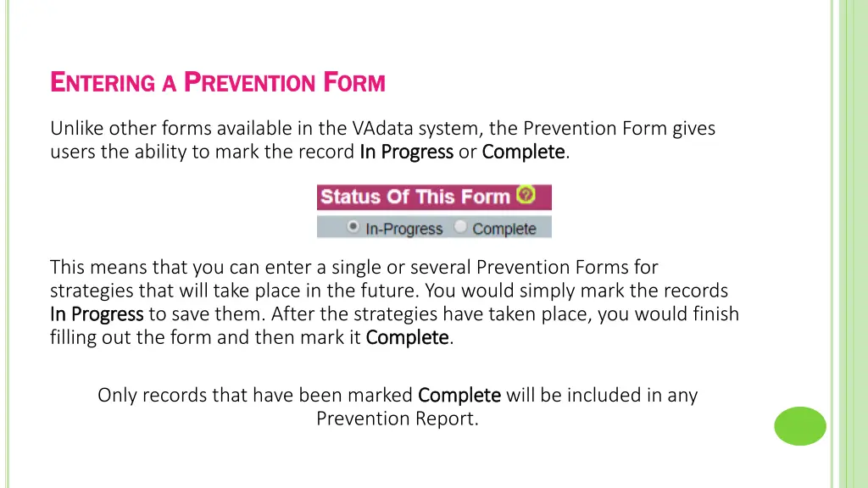868x488 pixels.
Task: Click the gray radio options bar background
Action: pos(434,227)
